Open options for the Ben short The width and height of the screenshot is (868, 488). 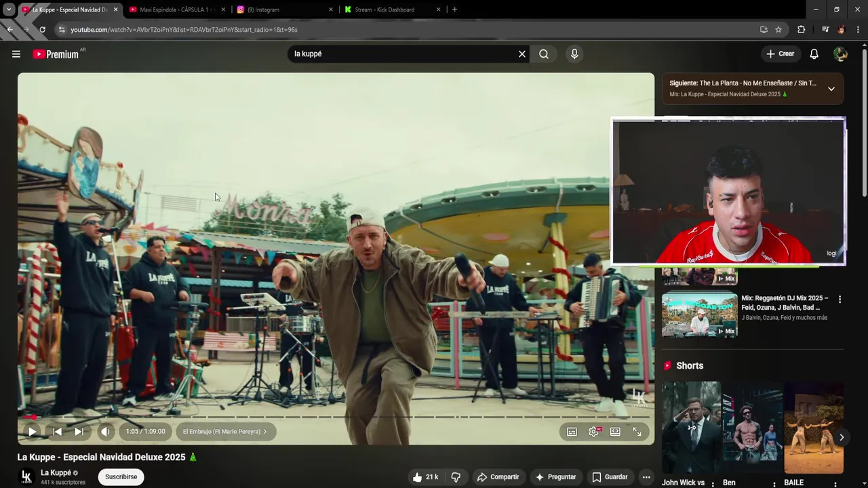774,484
